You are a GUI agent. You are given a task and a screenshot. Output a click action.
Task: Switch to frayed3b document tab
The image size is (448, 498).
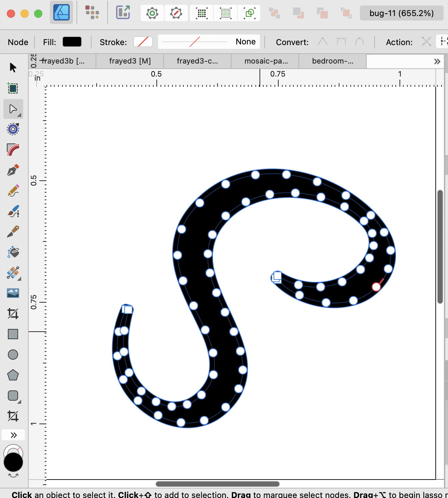tap(62, 61)
